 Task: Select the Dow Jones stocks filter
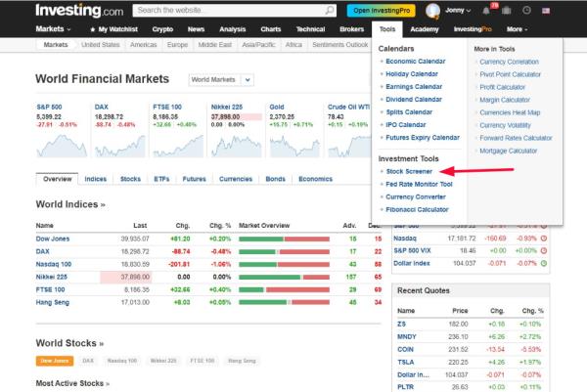[x=55, y=361]
